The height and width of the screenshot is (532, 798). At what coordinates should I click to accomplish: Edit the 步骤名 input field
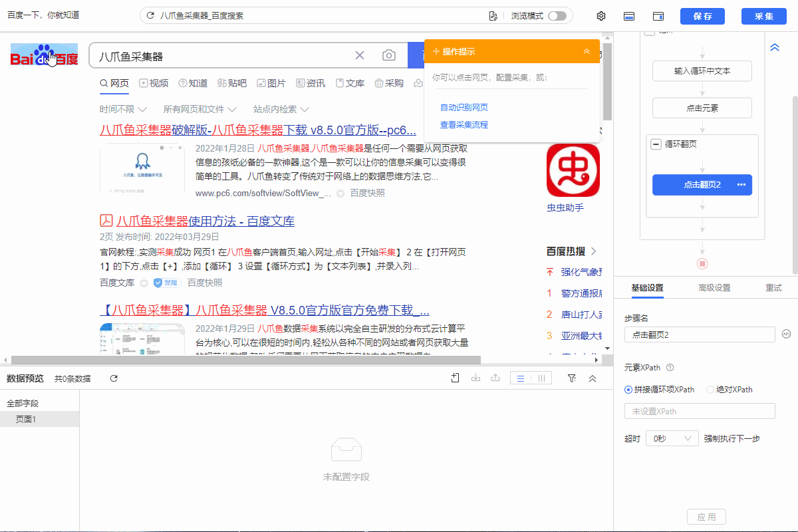click(x=700, y=334)
